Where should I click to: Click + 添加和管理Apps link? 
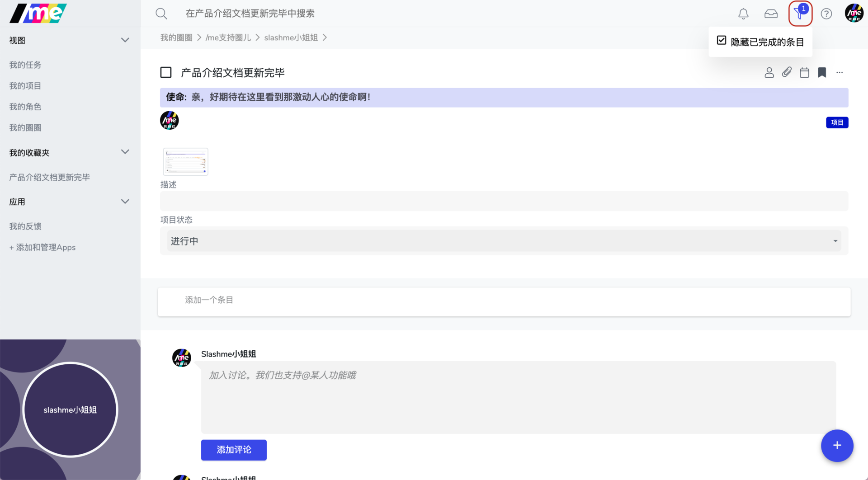[42, 247]
